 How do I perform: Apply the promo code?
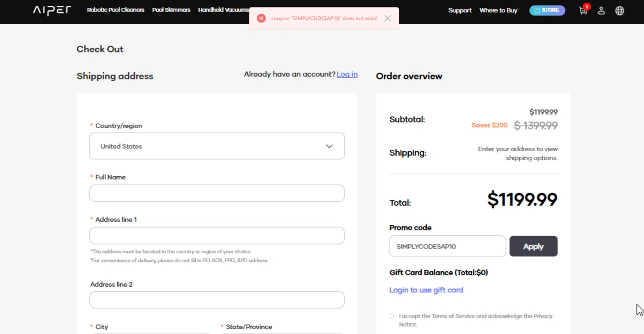pyautogui.click(x=533, y=246)
